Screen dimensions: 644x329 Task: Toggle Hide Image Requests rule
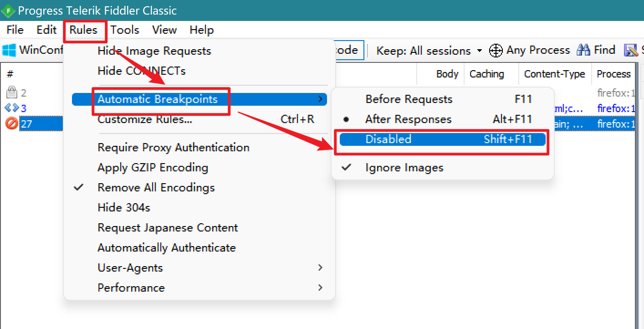tap(199, 51)
